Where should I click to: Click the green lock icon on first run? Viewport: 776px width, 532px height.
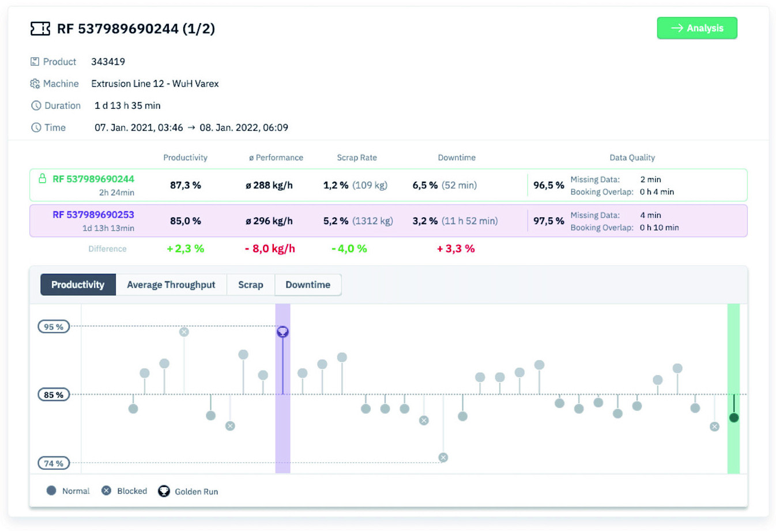42,179
